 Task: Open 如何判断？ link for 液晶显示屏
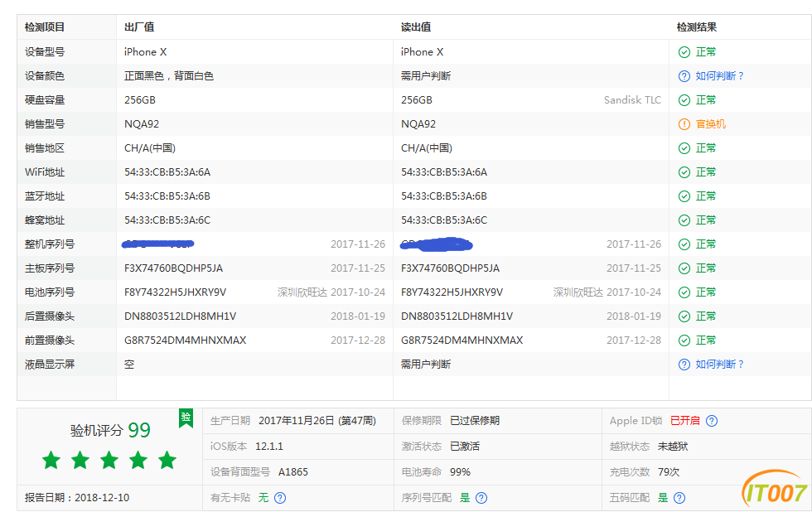720,365
